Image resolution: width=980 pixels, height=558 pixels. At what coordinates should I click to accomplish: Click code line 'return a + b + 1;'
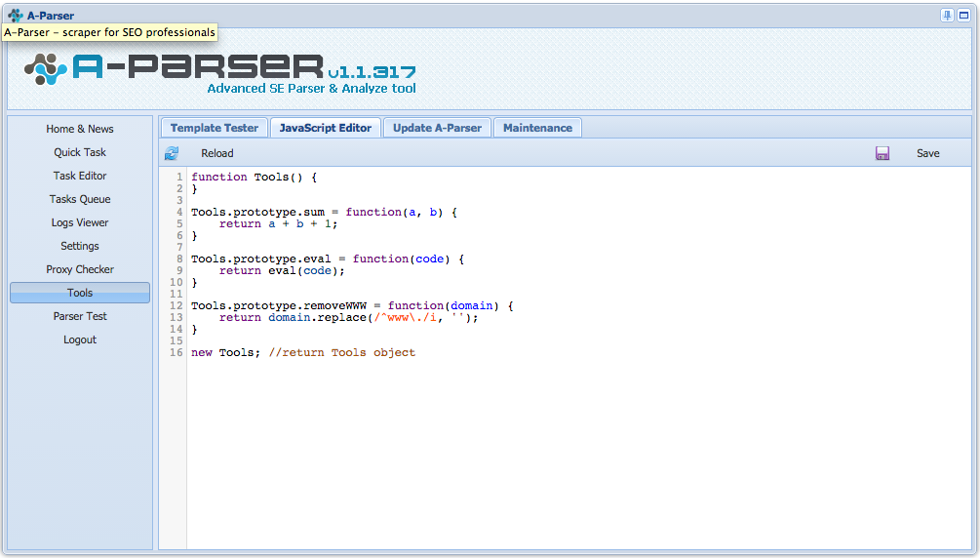coord(278,224)
